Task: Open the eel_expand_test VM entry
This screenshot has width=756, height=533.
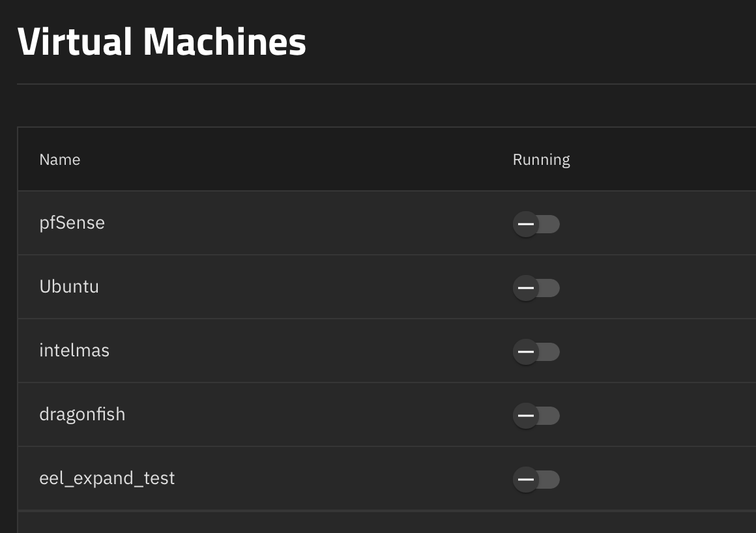Action: coord(107,478)
